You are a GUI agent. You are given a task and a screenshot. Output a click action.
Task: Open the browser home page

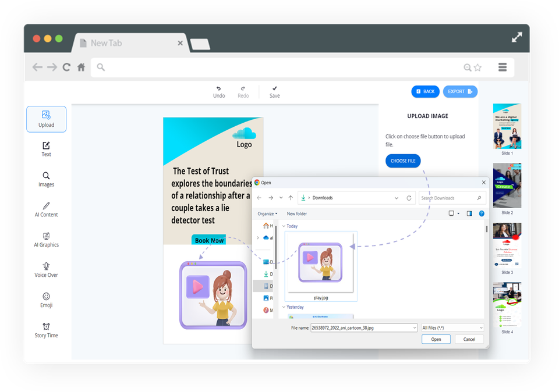point(82,67)
